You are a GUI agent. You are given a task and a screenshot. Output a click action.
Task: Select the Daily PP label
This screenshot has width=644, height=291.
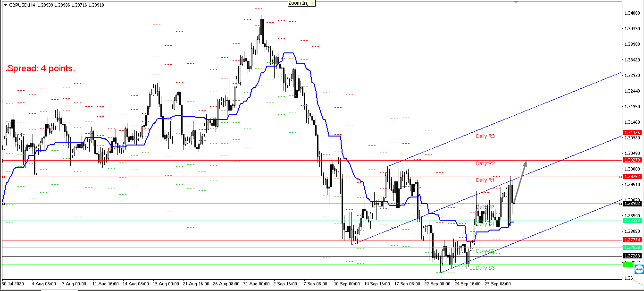click(485, 207)
